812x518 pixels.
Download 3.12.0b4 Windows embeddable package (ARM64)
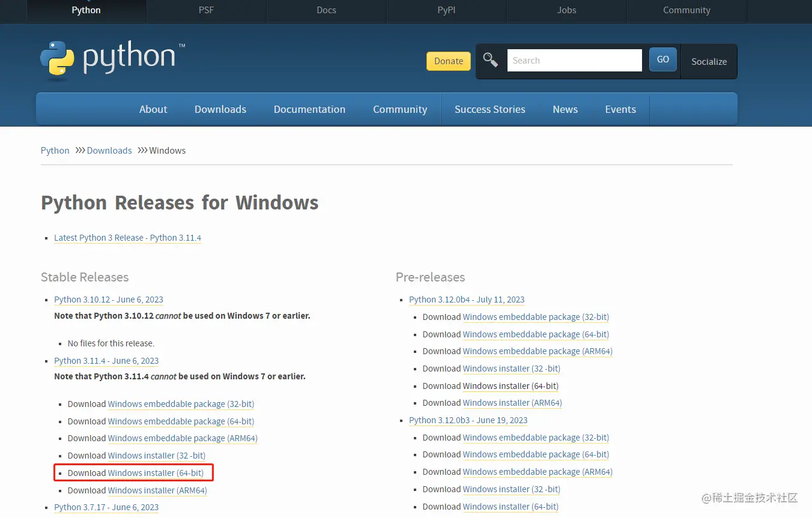[538, 351]
